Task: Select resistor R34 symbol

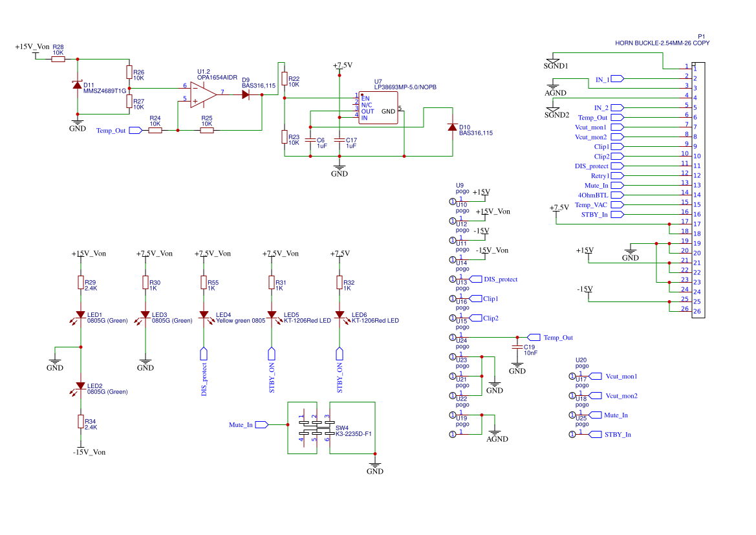Action: pyautogui.click(x=81, y=422)
